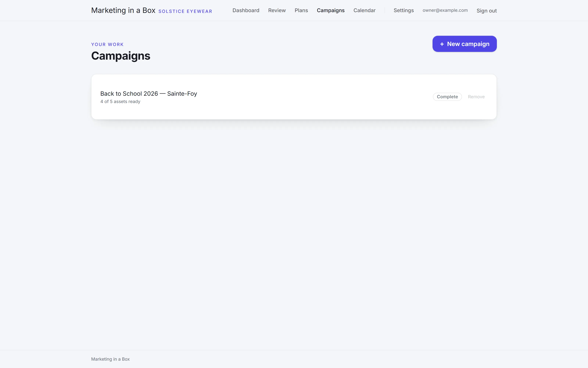Click the plus icon in New campaign
The width and height of the screenshot is (588, 368).
442,44
